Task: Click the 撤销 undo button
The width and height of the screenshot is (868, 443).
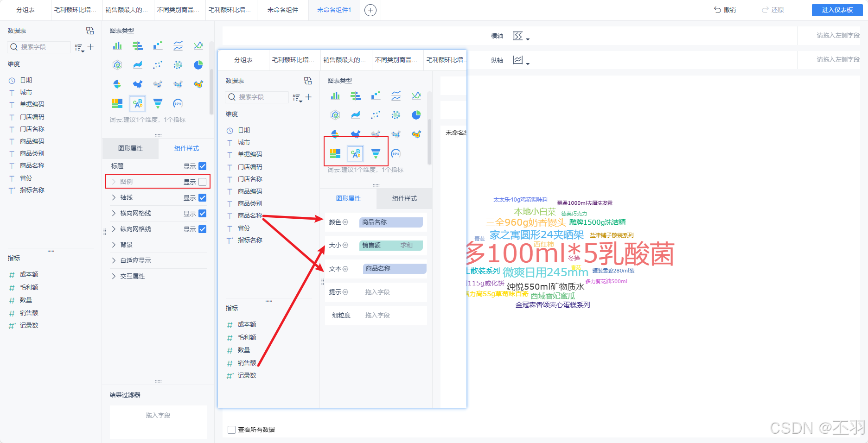Action: (725, 10)
